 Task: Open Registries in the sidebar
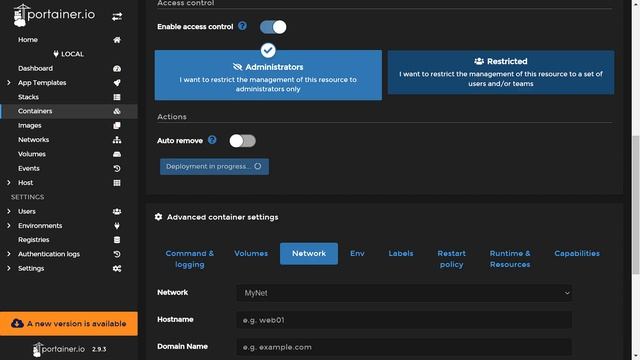[x=33, y=240]
